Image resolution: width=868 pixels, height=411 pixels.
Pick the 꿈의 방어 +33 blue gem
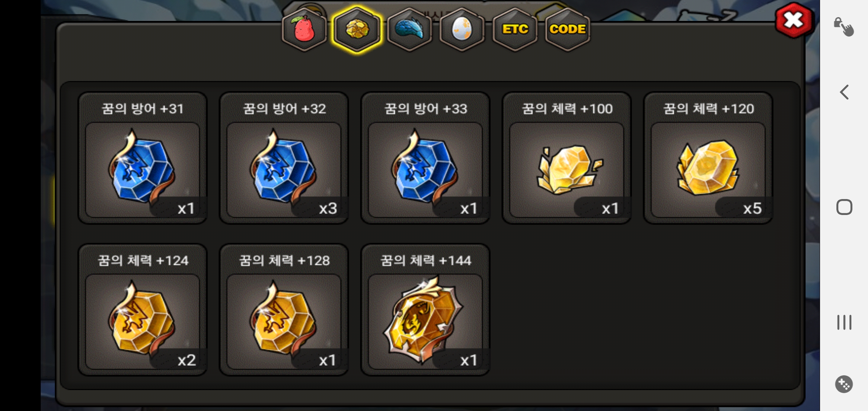click(425, 158)
